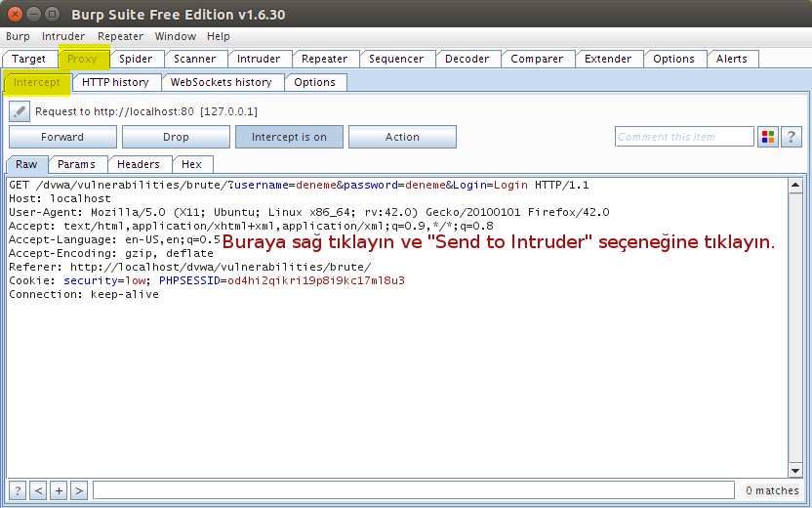812x508 pixels.
Task: Click the Comment this item field
Action: (x=684, y=137)
